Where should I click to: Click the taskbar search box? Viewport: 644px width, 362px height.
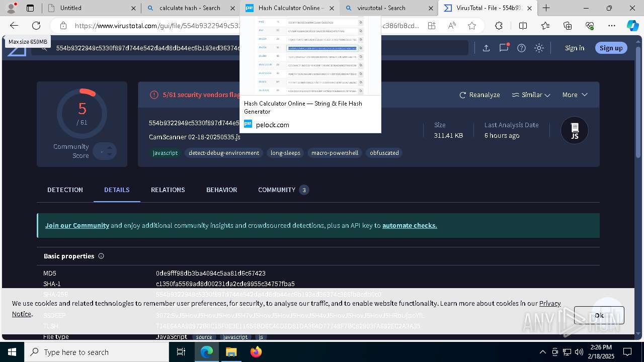pyautogui.click(x=97, y=352)
